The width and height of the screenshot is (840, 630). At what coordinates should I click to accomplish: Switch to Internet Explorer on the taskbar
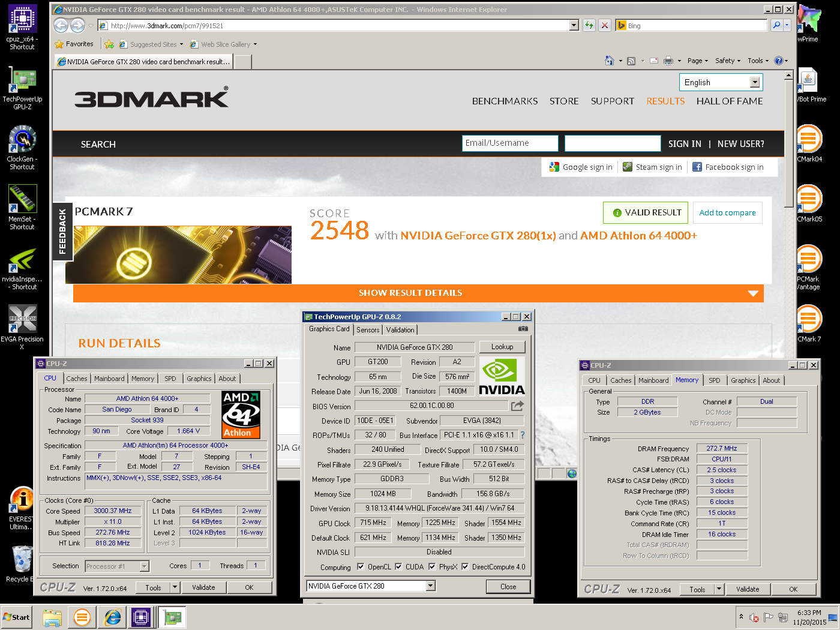pos(113,617)
